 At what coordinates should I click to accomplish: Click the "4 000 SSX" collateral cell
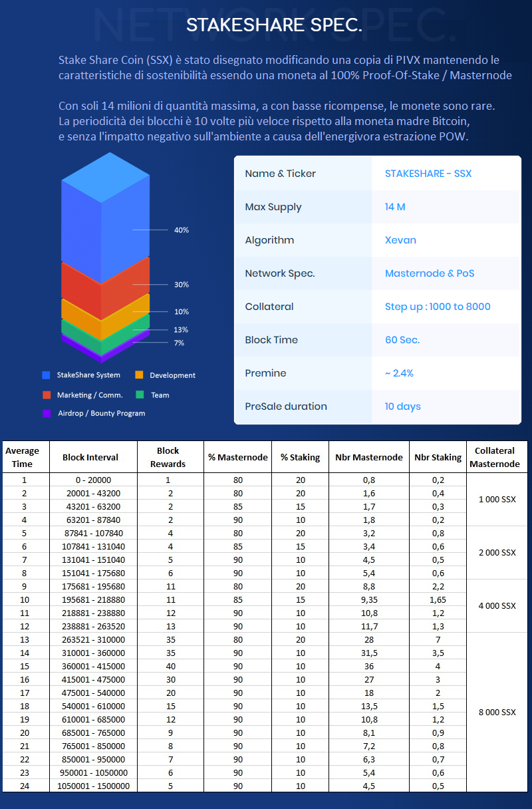pyautogui.click(x=497, y=606)
